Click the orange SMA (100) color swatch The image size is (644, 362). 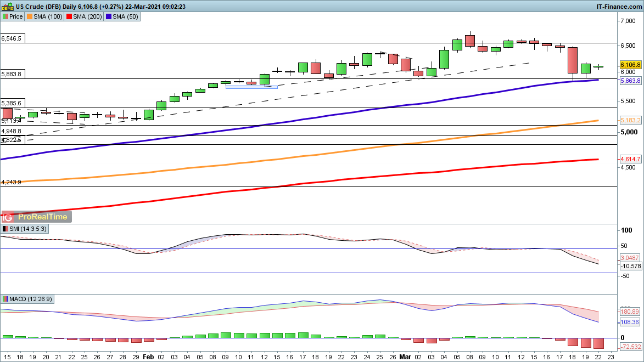click(x=30, y=17)
